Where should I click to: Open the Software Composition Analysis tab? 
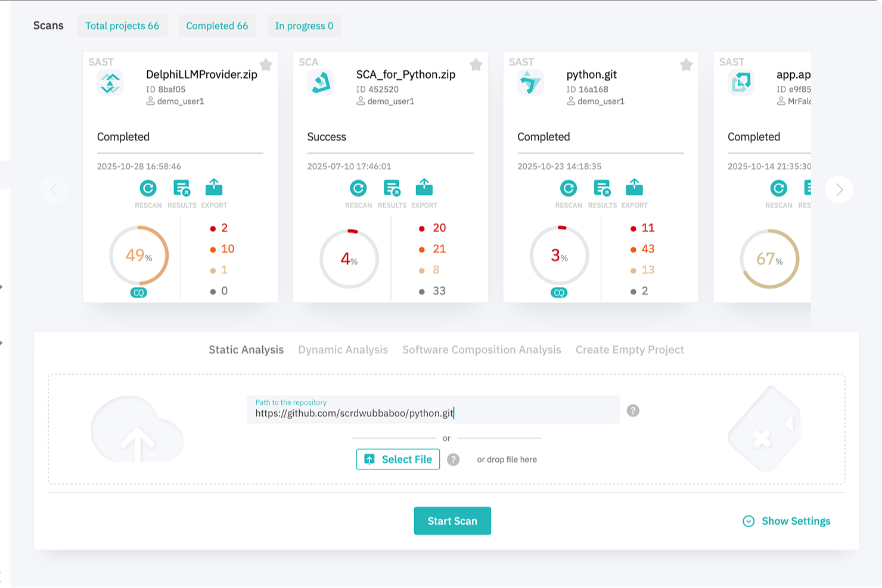click(x=482, y=350)
